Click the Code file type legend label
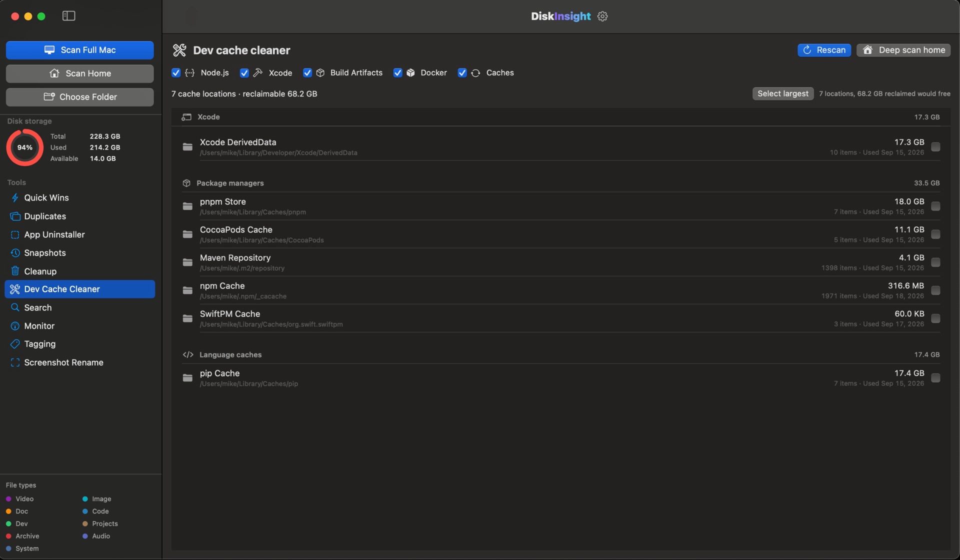The height and width of the screenshot is (560, 960). point(100,511)
